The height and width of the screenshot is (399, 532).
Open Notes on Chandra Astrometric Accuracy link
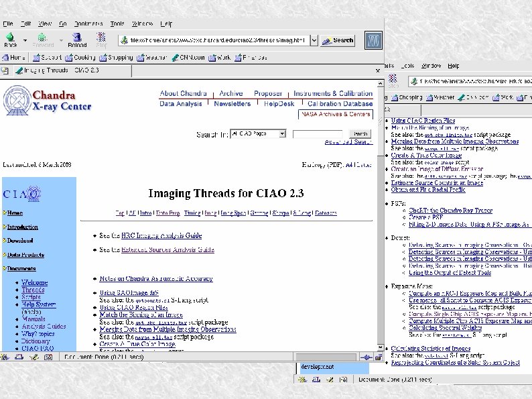point(156,279)
